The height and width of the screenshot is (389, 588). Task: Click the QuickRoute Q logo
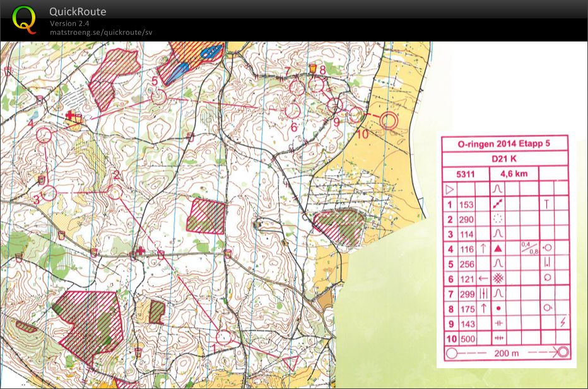23,20
